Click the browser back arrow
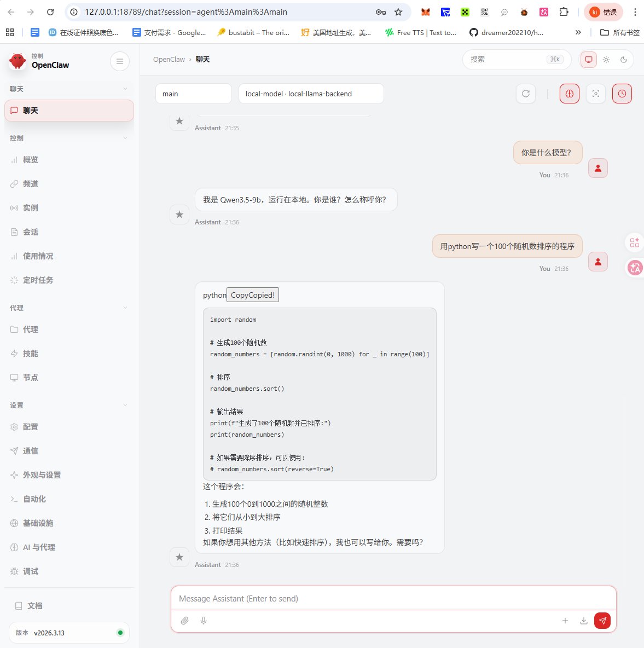The image size is (644, 648). [x=11, y=12]
